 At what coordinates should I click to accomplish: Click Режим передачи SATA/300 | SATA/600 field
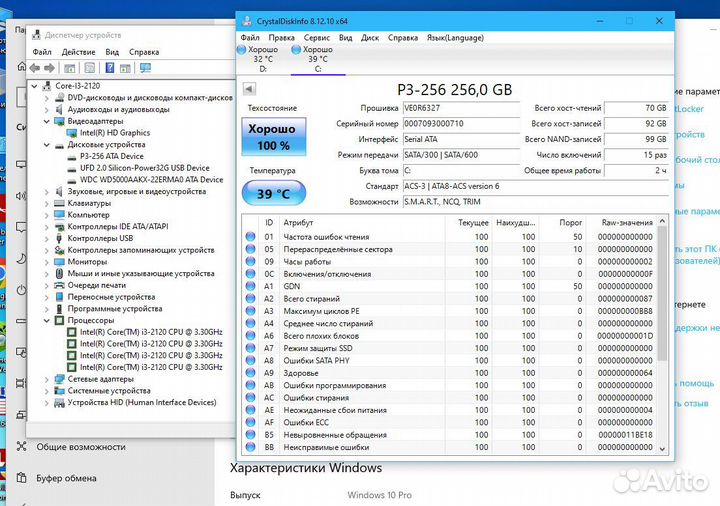(461, 155)
